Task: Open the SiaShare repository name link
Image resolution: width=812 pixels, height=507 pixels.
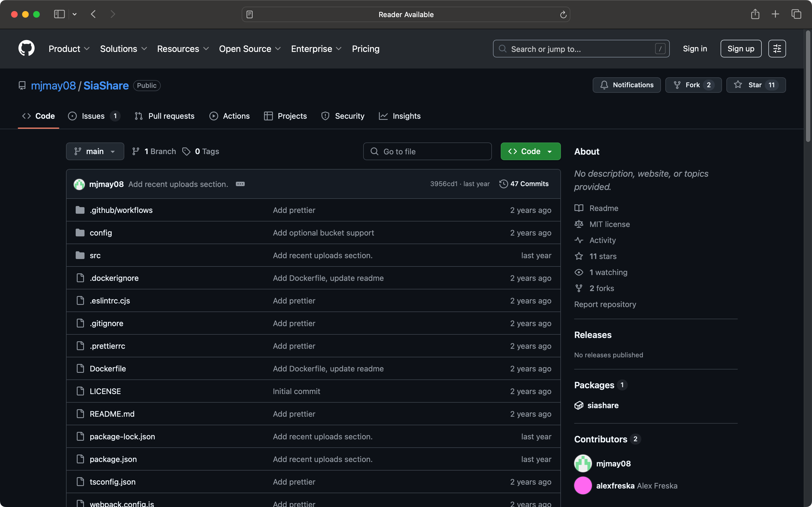Action: click(x=106, y=86)
